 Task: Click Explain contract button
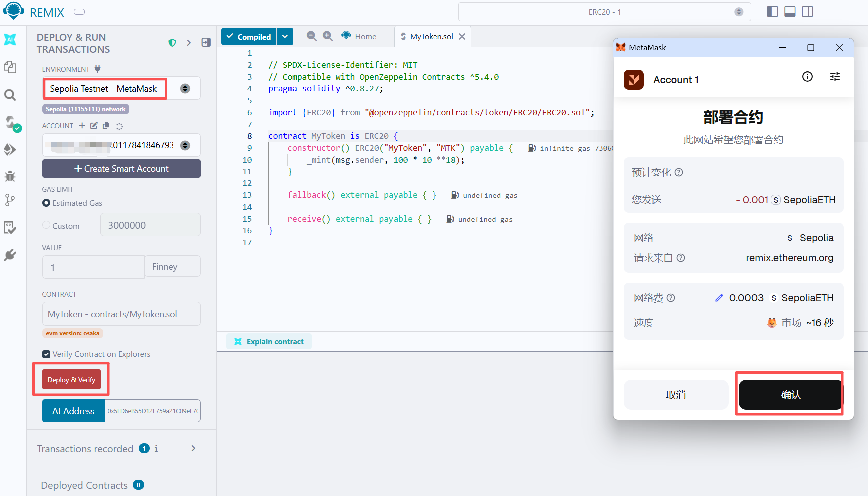(269, 342)
